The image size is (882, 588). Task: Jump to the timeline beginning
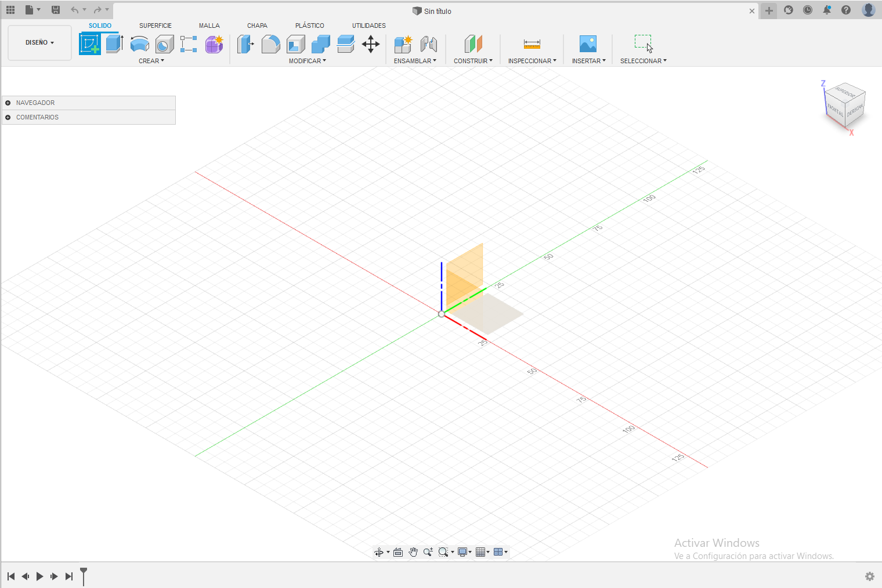[x=11, y=576]
